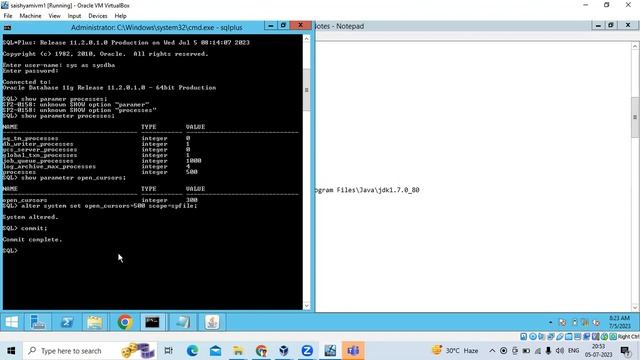This screenshot has height=360, width=640.
Task: Switch to VirtualBox on host taskbar
Action: click(284, 351)
